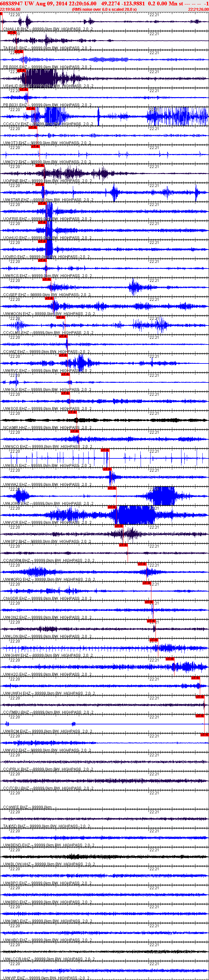
Task: Click the start time label 22:19:56.00
Action: click(10, 9)
